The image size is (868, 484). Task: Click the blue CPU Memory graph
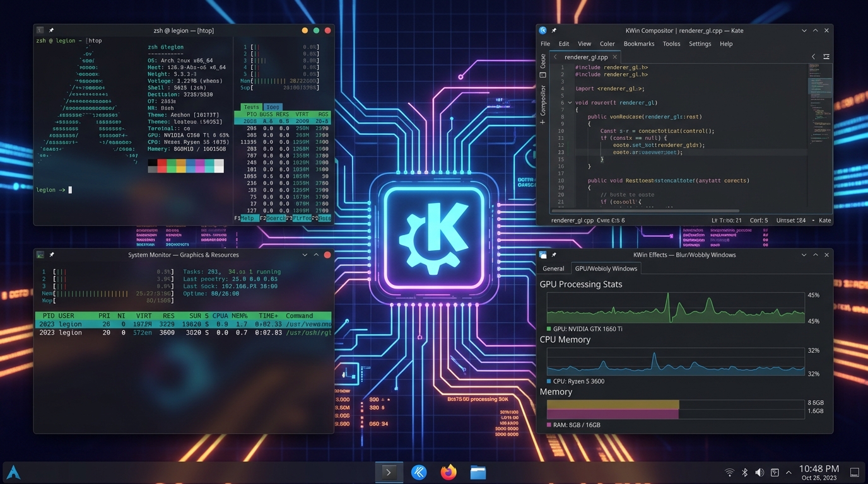[676, 361]
